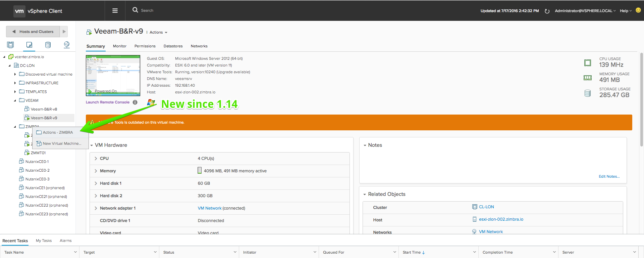Switch to VMs and Templates inventory view

pyautogui.click(x=30, y=45)
